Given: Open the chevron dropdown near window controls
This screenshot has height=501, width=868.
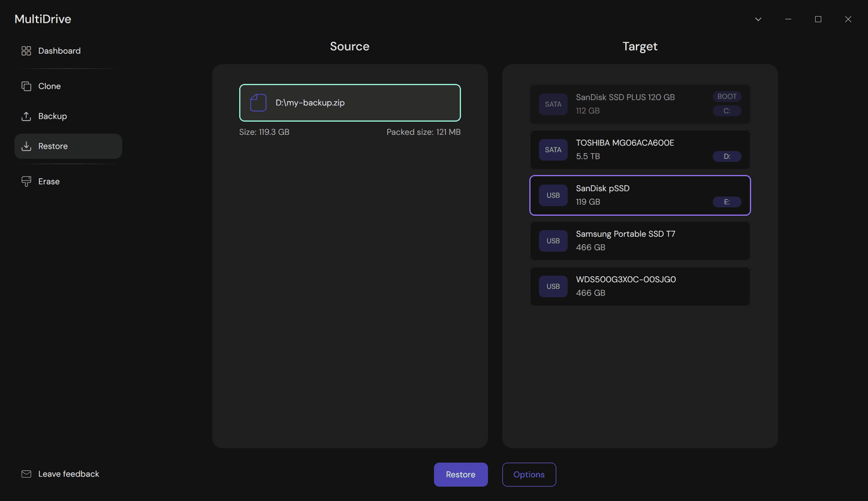Looking at the screenshot, I should (x=758, y=19).
